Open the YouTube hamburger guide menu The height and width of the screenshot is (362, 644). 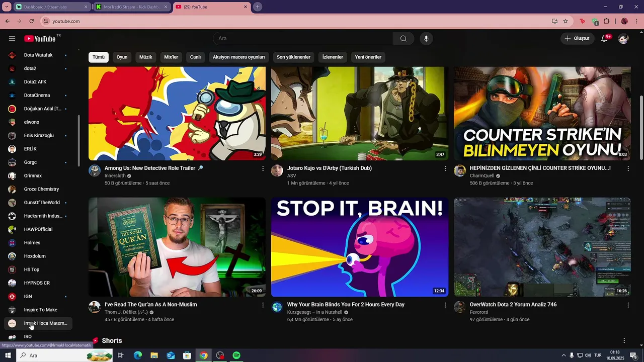pyautogui.click(x=12, y=39)
